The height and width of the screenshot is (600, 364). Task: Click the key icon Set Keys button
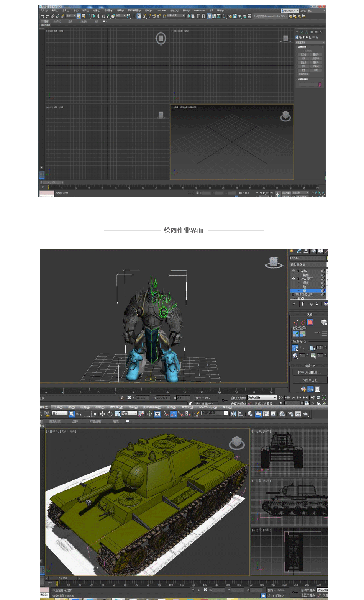(225, 400)
